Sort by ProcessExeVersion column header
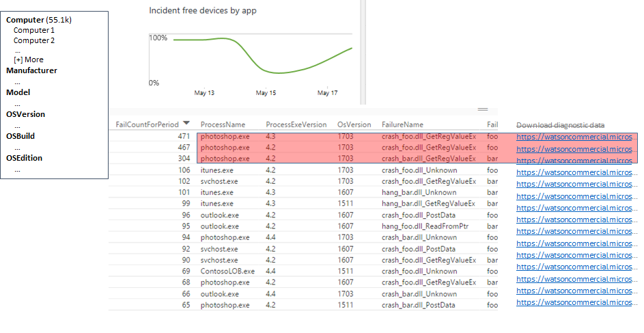 (296, 124)
